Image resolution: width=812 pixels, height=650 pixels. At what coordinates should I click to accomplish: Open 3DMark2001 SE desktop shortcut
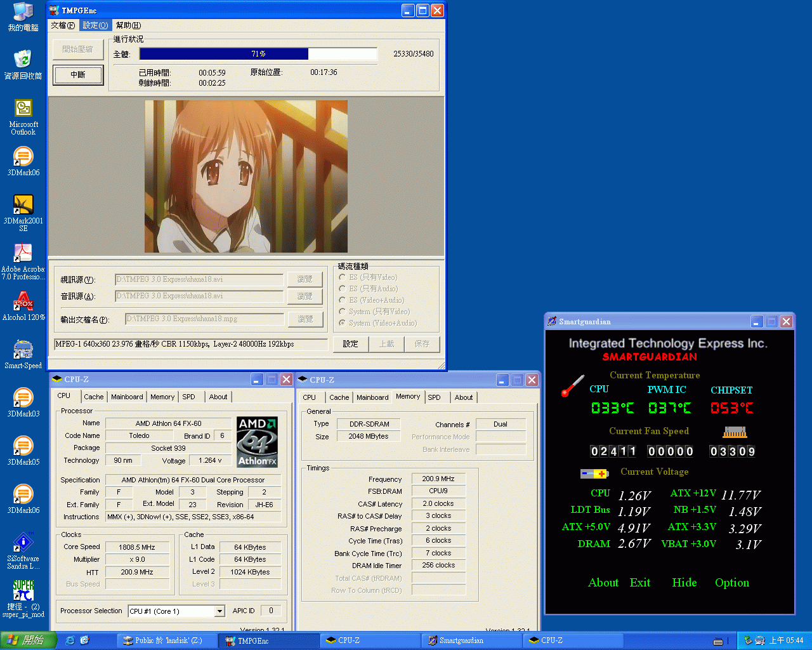coord(23,213)
